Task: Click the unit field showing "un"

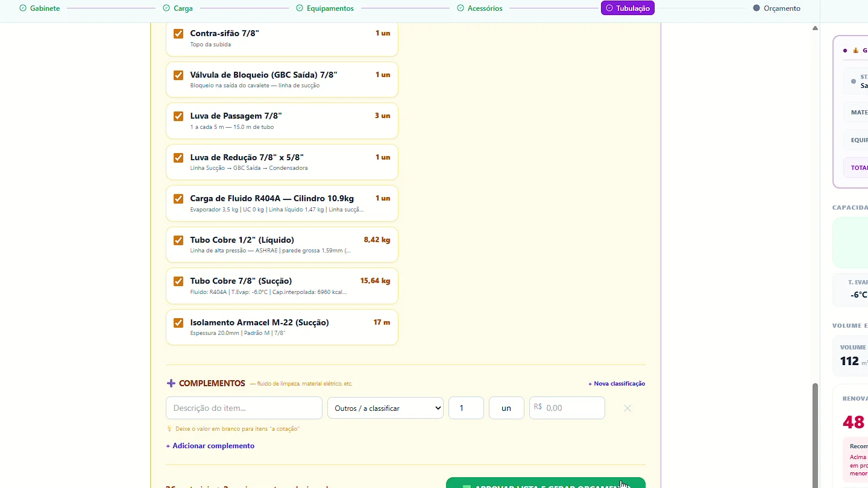Action: pyautogui.click(x=506, y=408)
